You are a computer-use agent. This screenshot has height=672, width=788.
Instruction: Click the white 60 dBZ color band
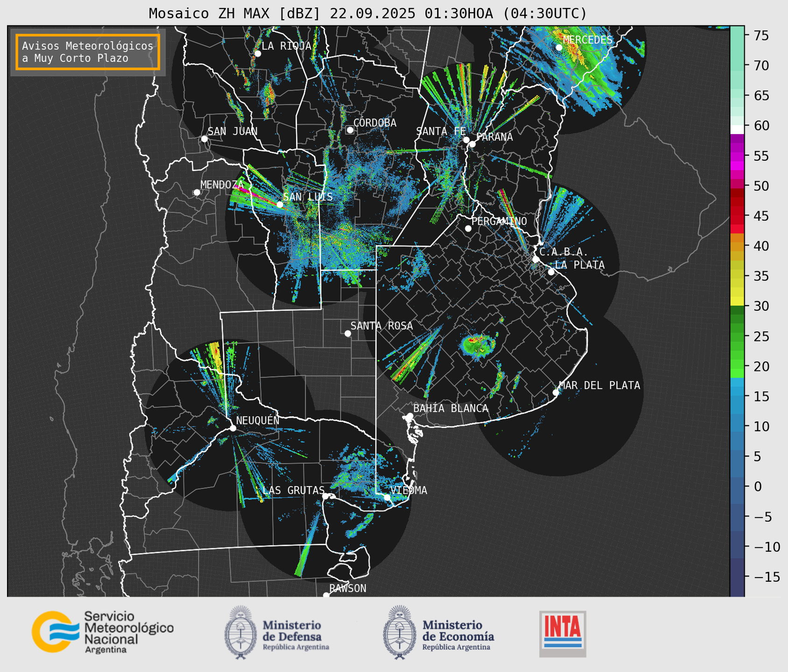point(737,129)
